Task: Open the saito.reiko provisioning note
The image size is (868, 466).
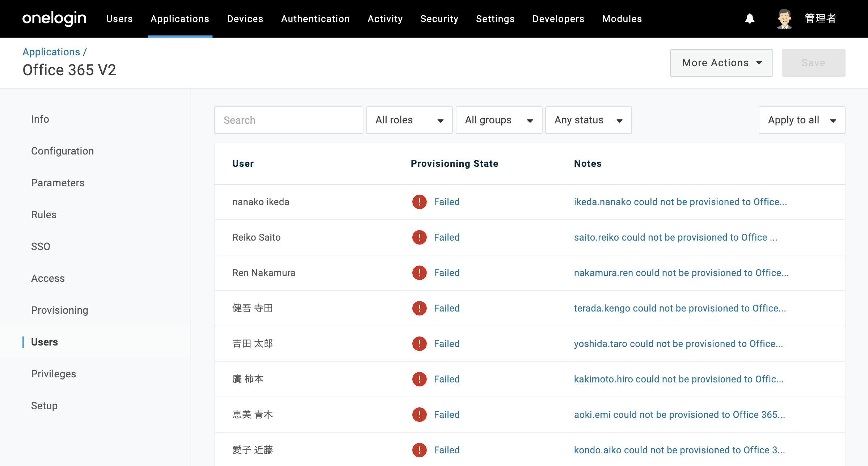Action: 676,237
